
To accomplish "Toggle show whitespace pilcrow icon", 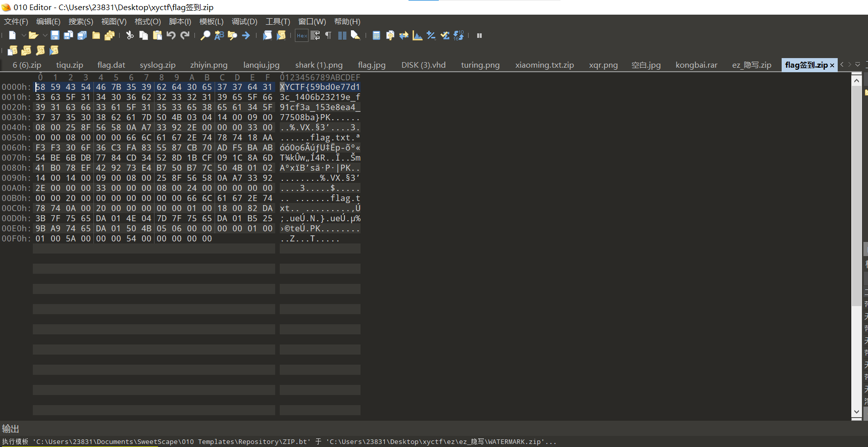I will (x=328, y=35).
